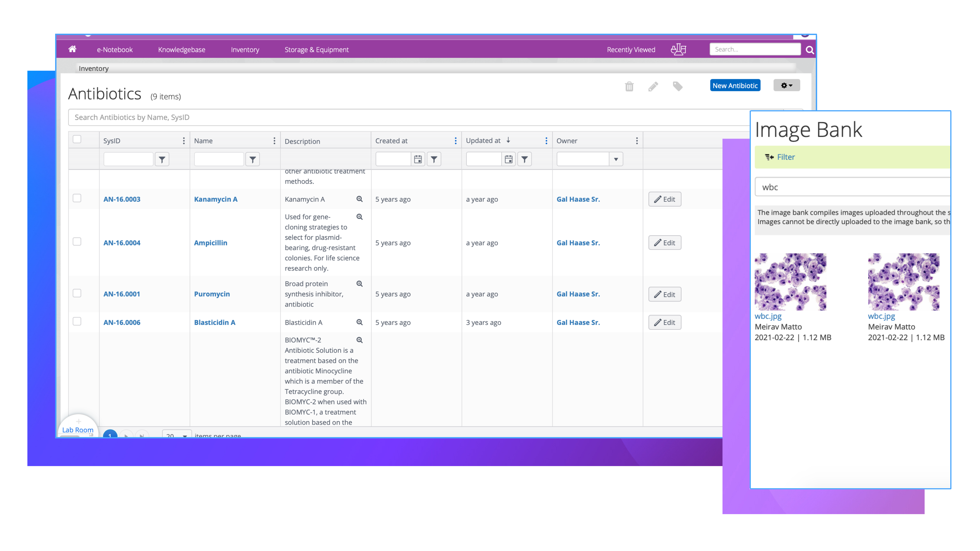Screen dimensions: 980x551
Task: Focus the Image Bank wbc search field
Action: point(853,187)
